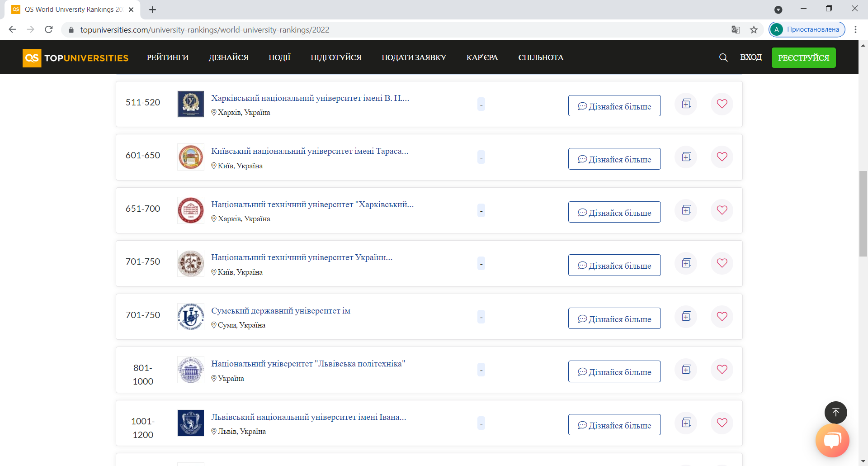Viewport: 868px width, 466px height.
Task: Open the ПІДГОТУЙСЯ menu
Action: pos(336,57)
